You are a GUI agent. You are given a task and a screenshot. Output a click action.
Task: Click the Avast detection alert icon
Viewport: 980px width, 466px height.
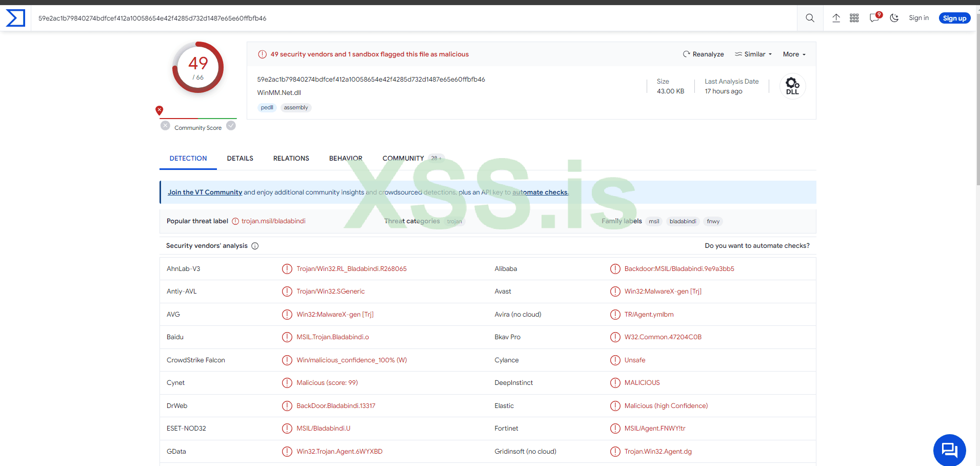click(x=615, y=292)
